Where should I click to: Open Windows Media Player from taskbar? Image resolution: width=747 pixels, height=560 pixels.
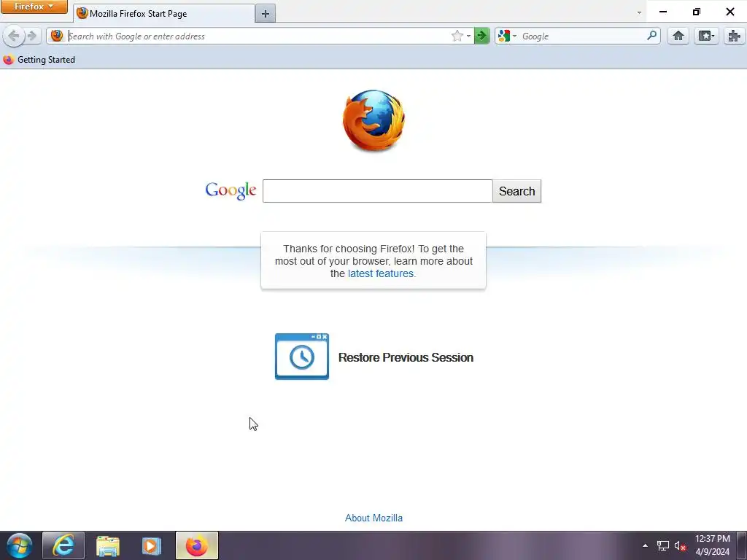[x=152, y=545]
